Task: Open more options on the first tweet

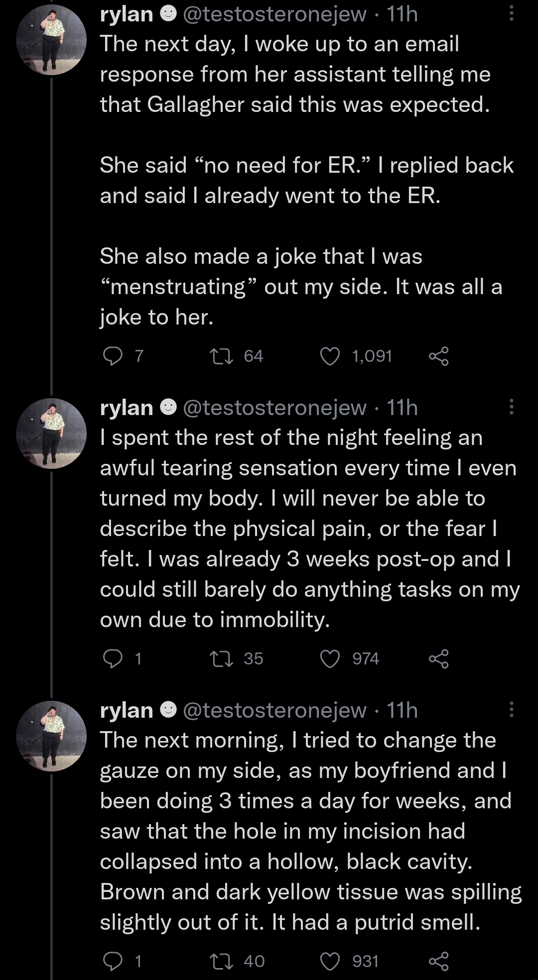Action: coord(511,13)
